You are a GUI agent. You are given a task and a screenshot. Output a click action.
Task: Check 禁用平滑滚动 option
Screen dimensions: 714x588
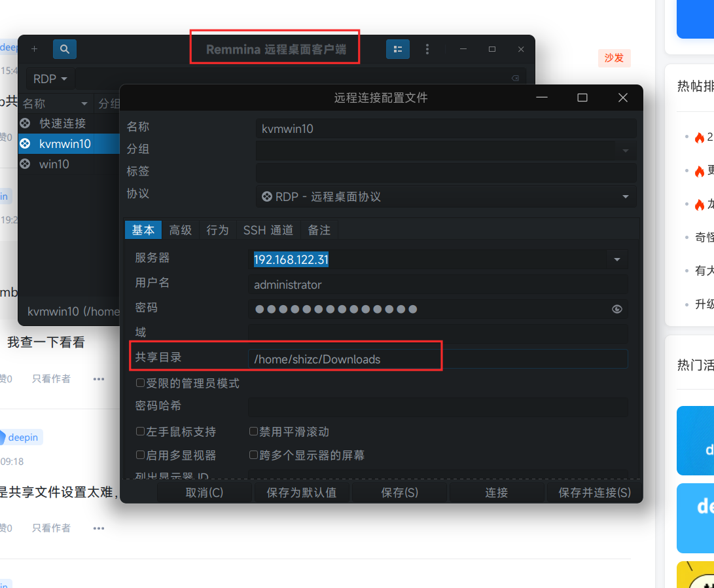click(x=254, y=432)
